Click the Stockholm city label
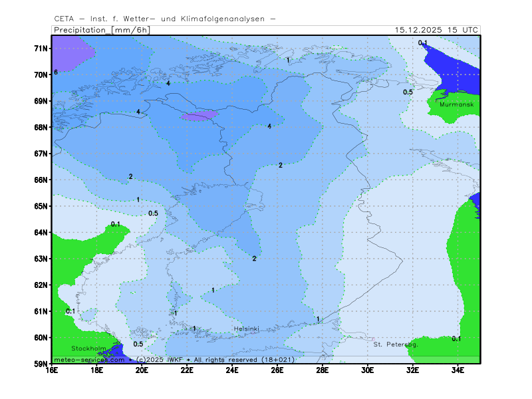This screenshot has width=532, height=399. [x=88, y=348]
